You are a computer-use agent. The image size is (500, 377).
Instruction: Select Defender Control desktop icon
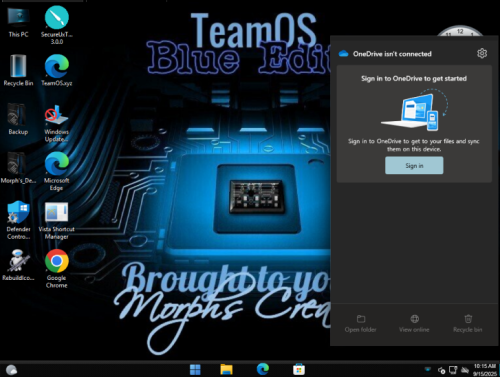tap(18, 220)
